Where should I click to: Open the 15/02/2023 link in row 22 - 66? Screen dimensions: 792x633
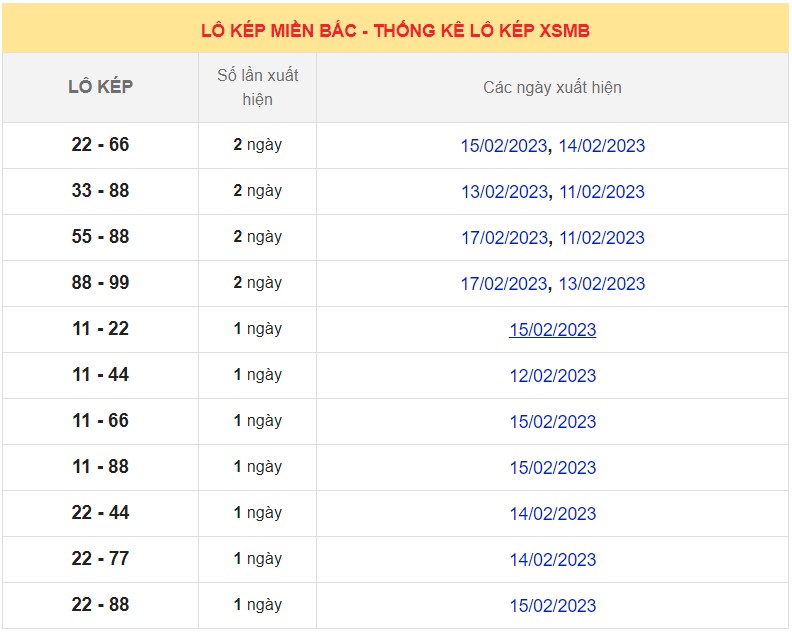(504, 146)
